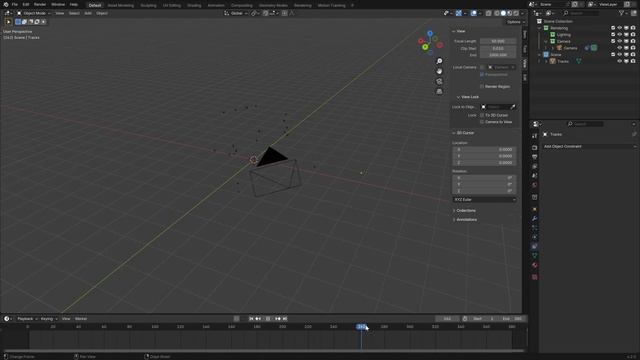Viewport: 640px width, 360px height.
Task: Click the Blender logo menu icon
Action: pos(6,4)
